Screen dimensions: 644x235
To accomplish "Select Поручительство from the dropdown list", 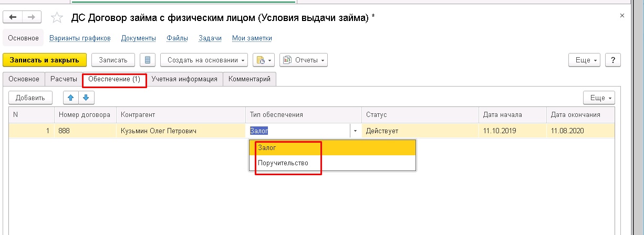I will (283, 163).
